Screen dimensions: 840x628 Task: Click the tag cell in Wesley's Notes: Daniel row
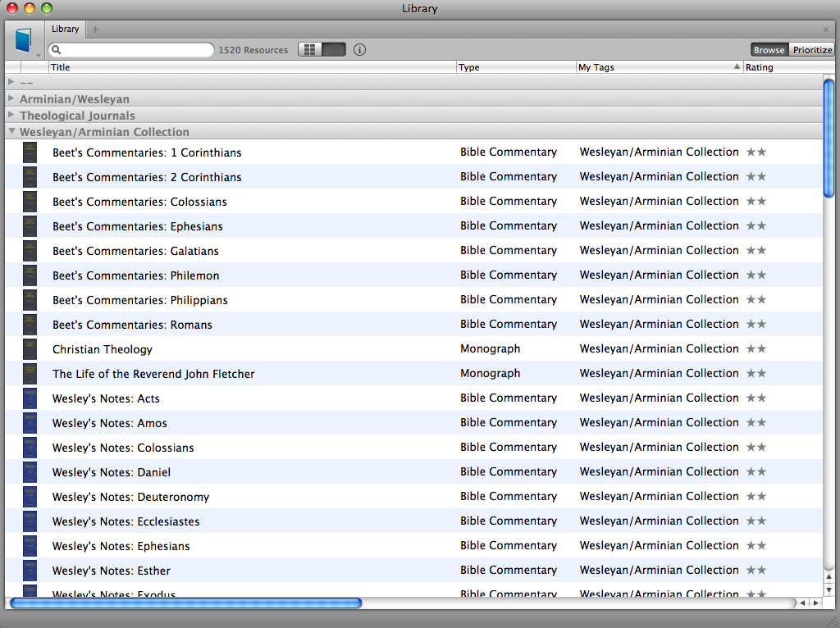tap(659, 472)
